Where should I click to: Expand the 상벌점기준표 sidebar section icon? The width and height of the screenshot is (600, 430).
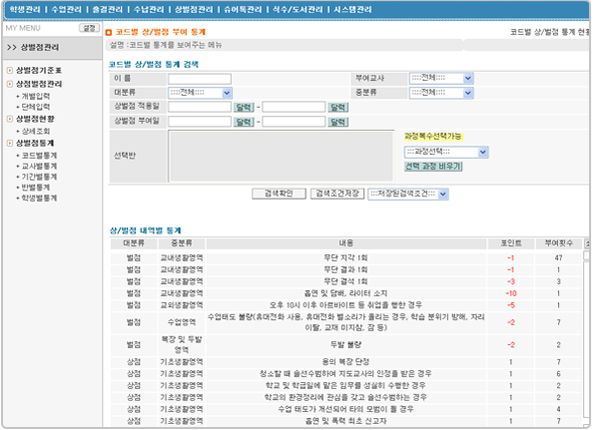[x=10, y=71]
